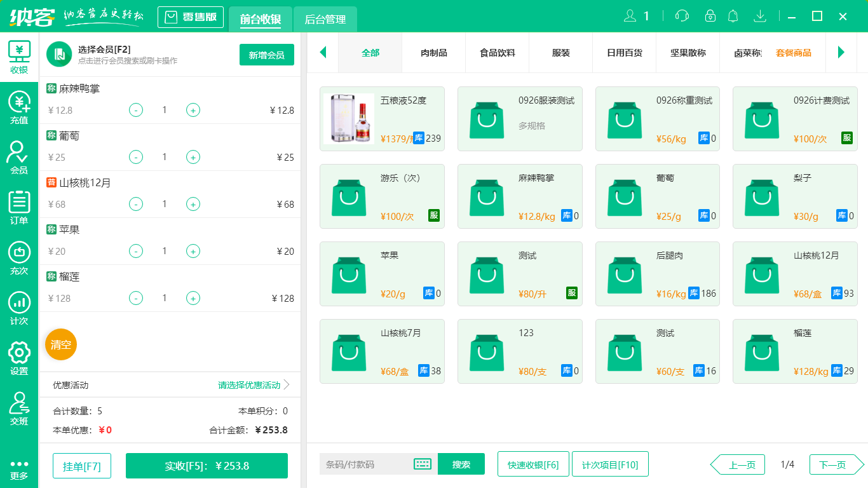Image resolution: width=868 pixels, height=488 pixels.
Task: Click the 实收[F5] payment button
Action: tap(207, 466)
